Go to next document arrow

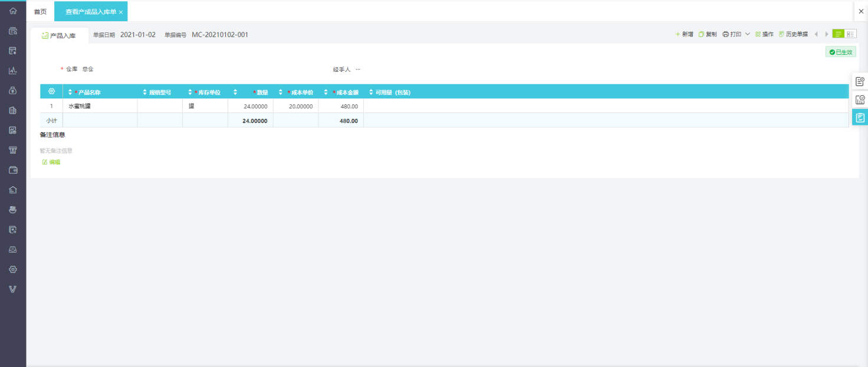click(827, 34)
